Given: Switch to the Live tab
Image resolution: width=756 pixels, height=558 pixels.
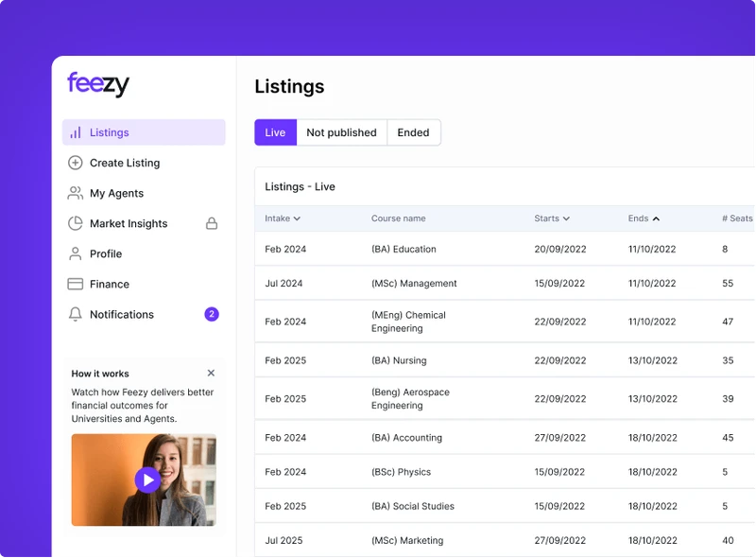Looking at the screenshot, I should pyautogui.click(x=275, y=132).
